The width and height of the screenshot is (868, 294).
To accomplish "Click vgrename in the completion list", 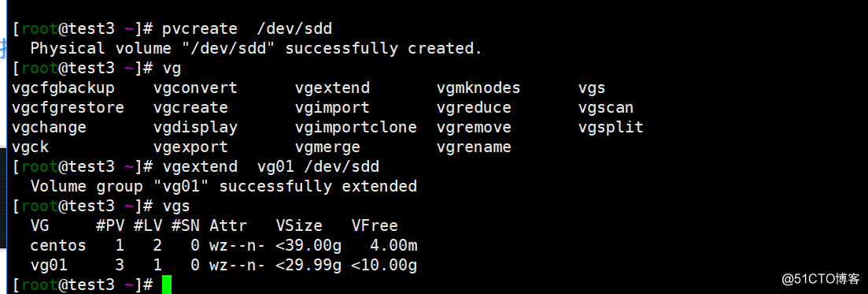I will [x=474, y=147].
